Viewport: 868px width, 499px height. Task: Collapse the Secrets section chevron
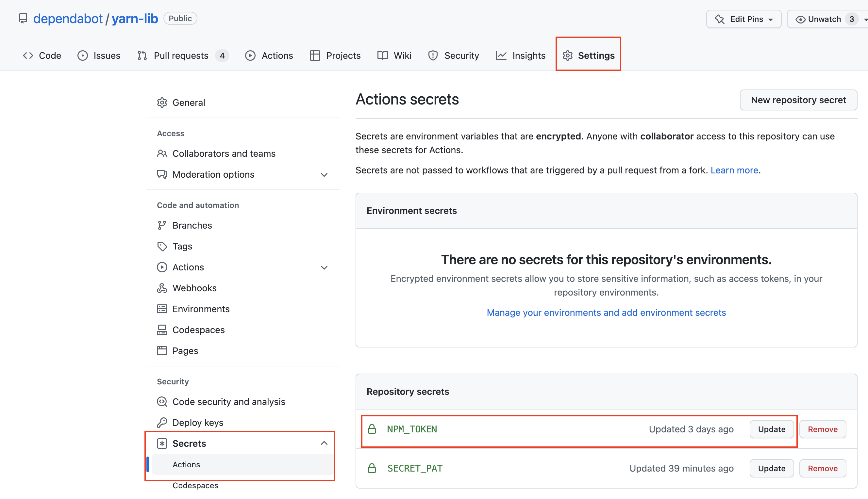tap(324, 443)
